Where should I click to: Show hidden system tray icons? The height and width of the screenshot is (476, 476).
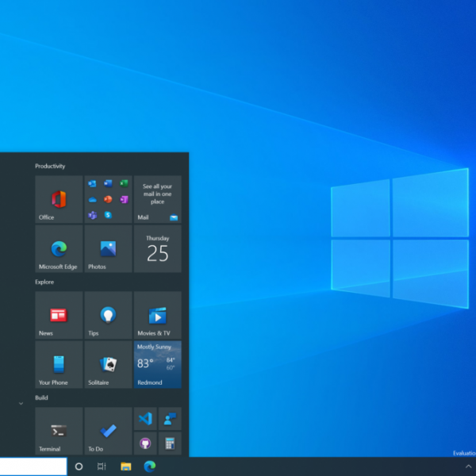tap(468, 466)
